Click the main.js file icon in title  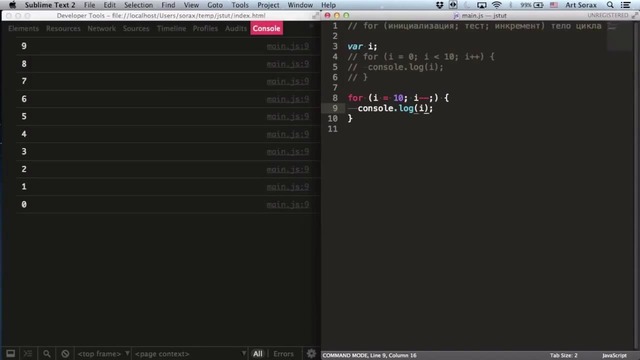pos(456,16)
